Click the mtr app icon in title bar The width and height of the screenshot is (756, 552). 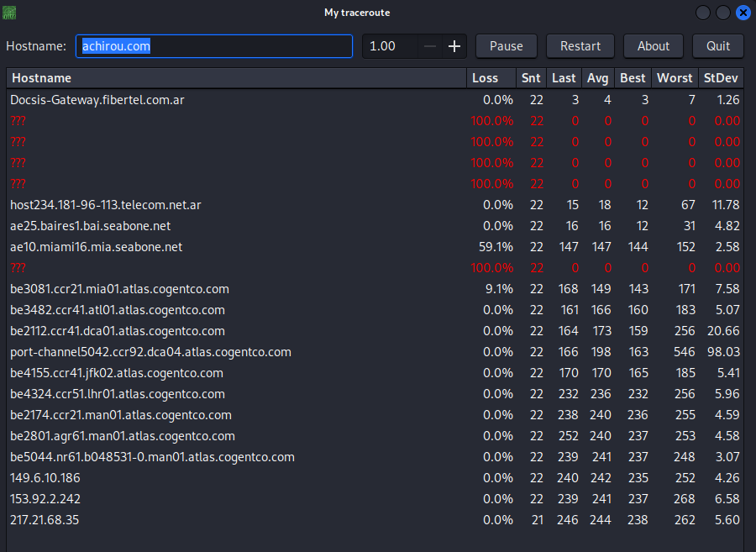pos(9,13)
